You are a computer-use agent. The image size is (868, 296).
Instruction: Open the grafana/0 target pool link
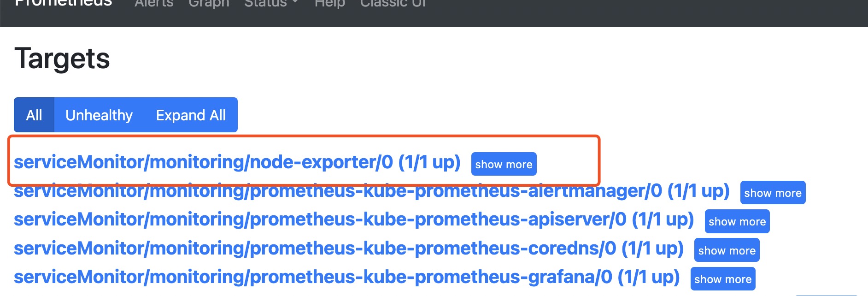(346, 277)
